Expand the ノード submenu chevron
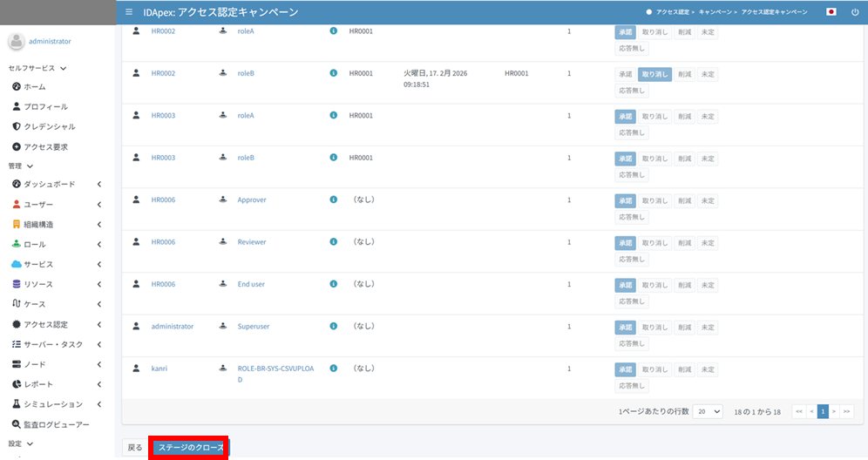 click(99, 364)
